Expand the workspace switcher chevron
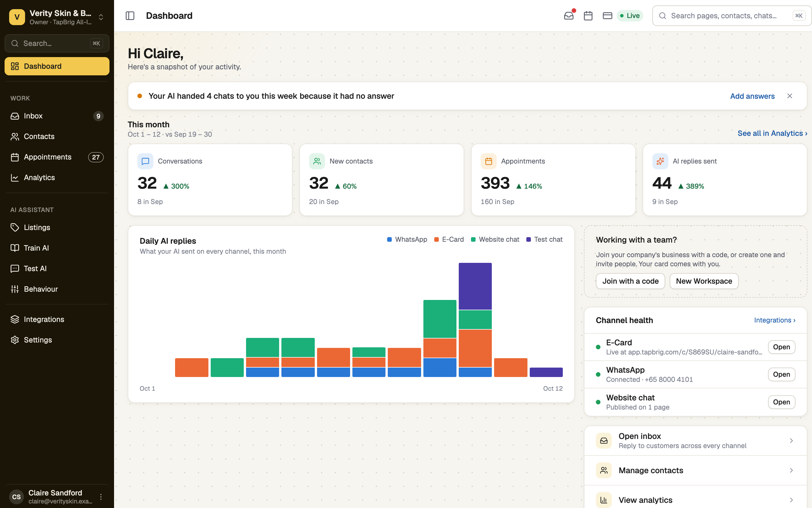This screenshot has width=812, height=508. 101,17
